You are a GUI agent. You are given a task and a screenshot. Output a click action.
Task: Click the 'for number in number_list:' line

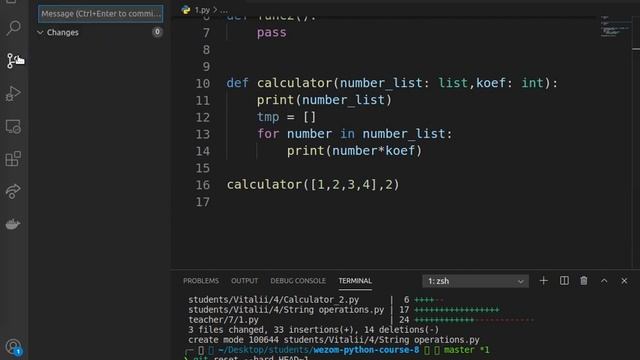point(354,134)
